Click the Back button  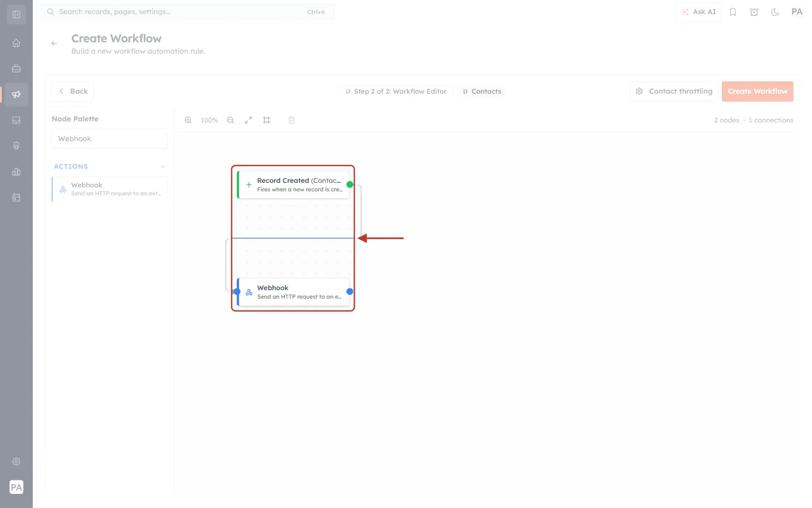(73, 91)
